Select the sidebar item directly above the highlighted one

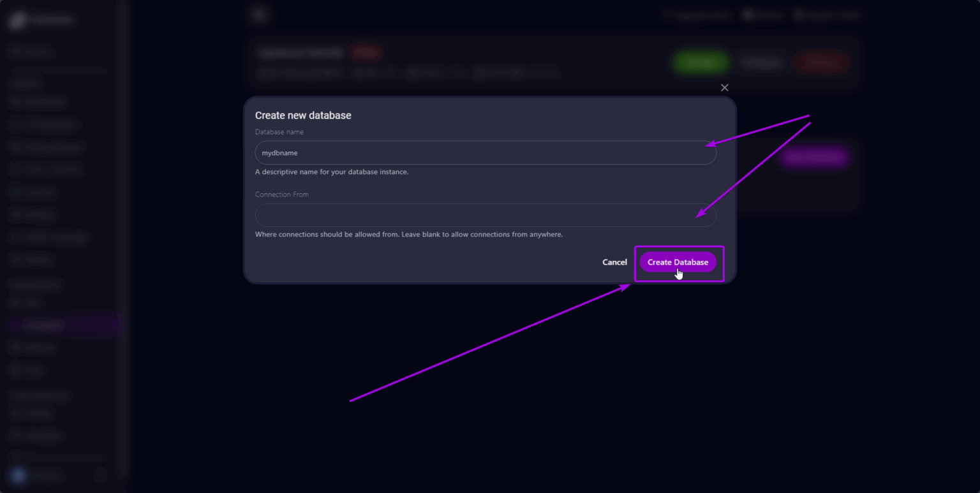[26, 302]
